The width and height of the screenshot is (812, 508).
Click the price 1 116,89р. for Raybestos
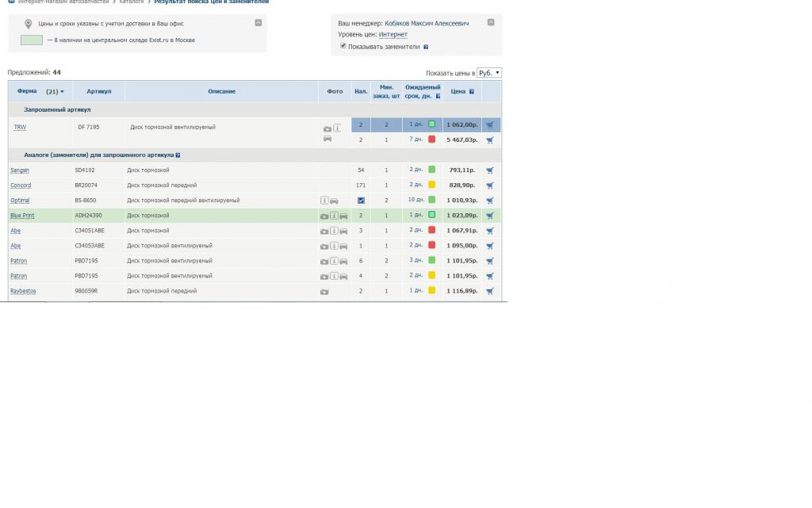click(x=462, y=291)
